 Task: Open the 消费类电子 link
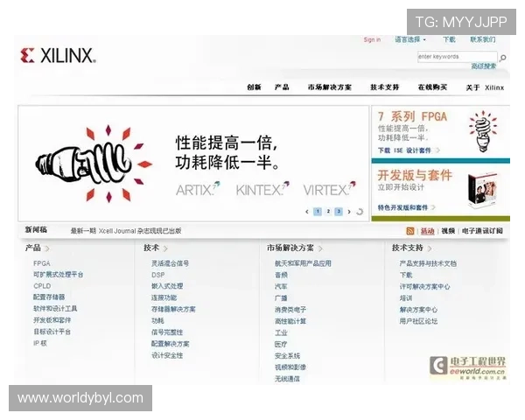click(x=290, y=310)
